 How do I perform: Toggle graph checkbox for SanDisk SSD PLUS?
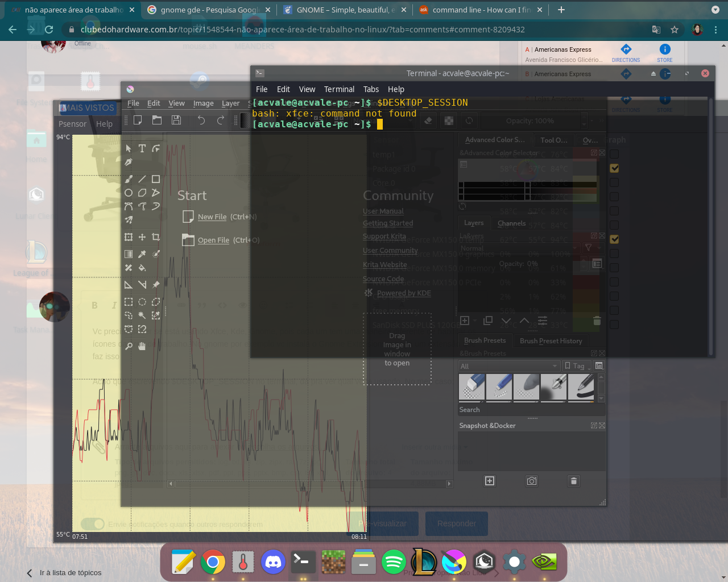(x=614, y=325)
